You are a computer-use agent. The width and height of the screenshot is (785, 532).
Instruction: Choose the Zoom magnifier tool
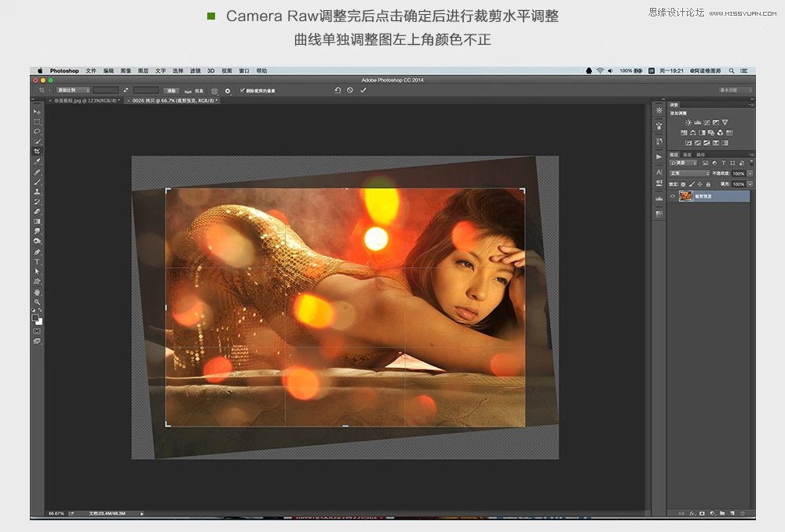pyautogui.click(x=37, y=302)
